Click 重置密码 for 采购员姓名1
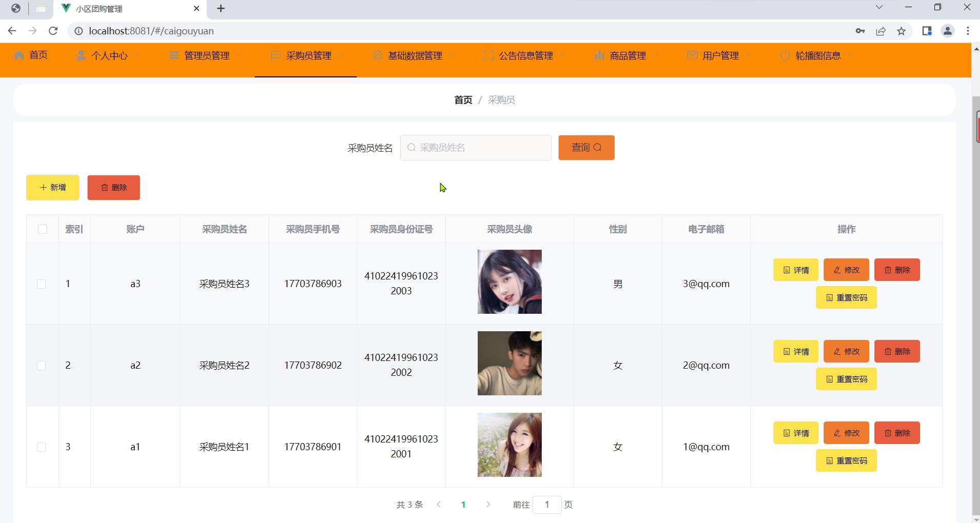The width and height of the screenshot is (980, 523). tap(846, 460)
